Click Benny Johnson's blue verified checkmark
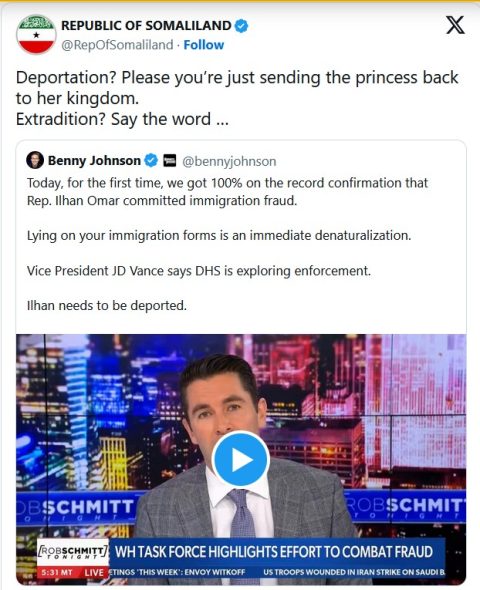This screenshot has height=590, width=480. point(151,161)
